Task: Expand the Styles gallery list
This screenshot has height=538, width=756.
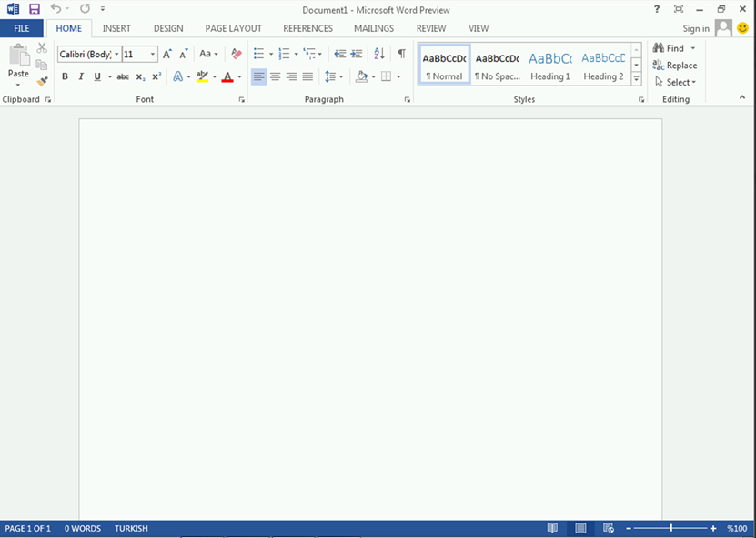Action: click(636, 80)
